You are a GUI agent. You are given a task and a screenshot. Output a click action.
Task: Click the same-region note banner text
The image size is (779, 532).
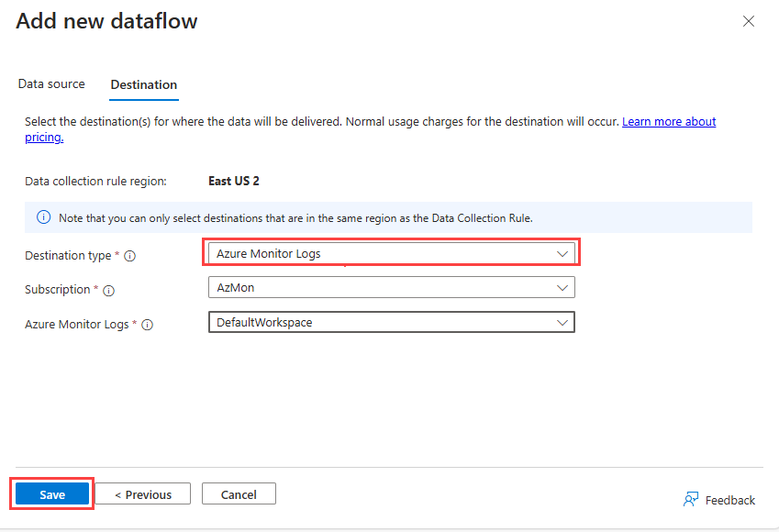[x=295, y=217]
